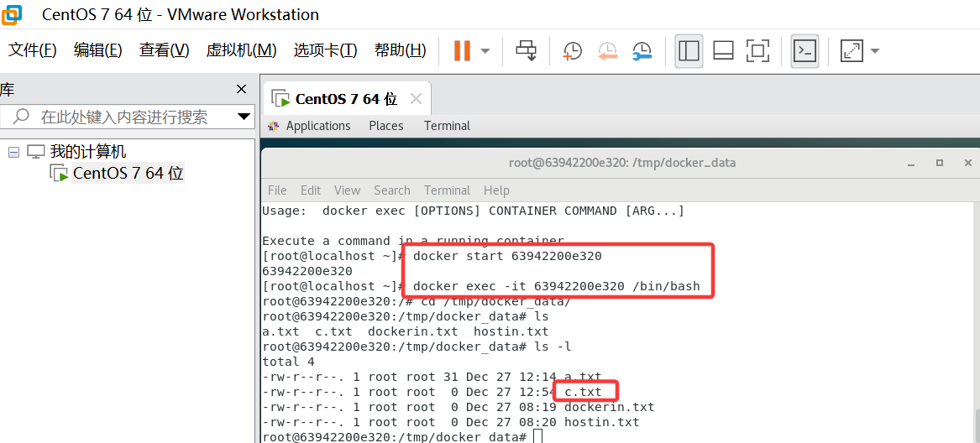Click the stretch guest display icon
980x443 pixels.
852,50
